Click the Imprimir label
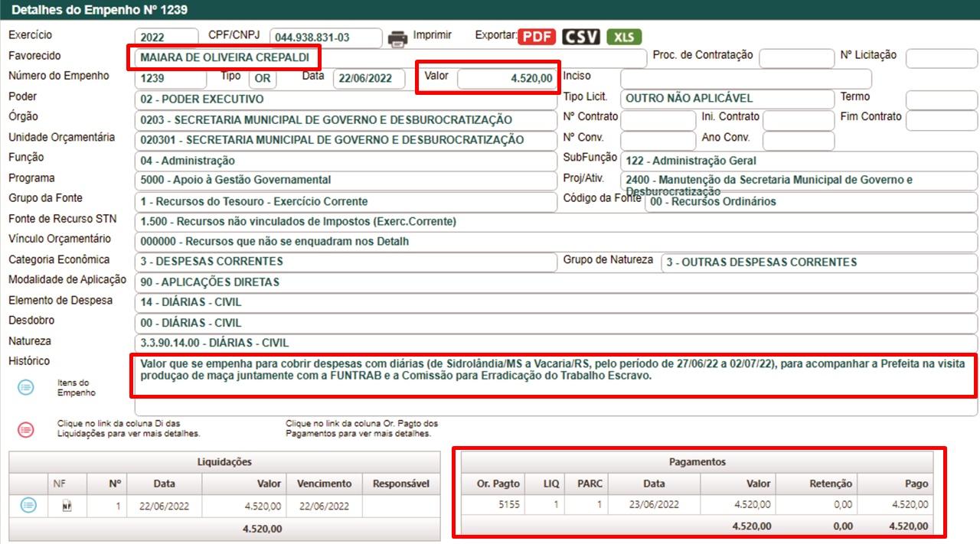Image resolution: width=980 pixels, height=544 pixels. pos(433,35)
